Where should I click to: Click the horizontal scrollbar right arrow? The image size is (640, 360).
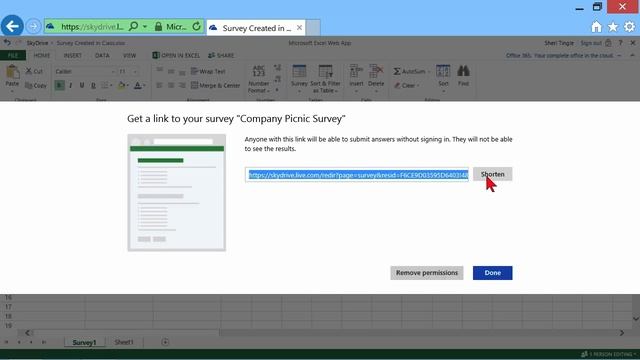click(622, 333)
